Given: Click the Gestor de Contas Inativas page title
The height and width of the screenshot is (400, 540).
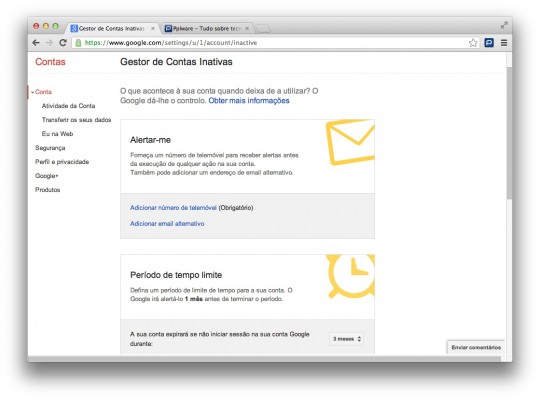Looking at the screenshot, I should (x=176, y=62).
